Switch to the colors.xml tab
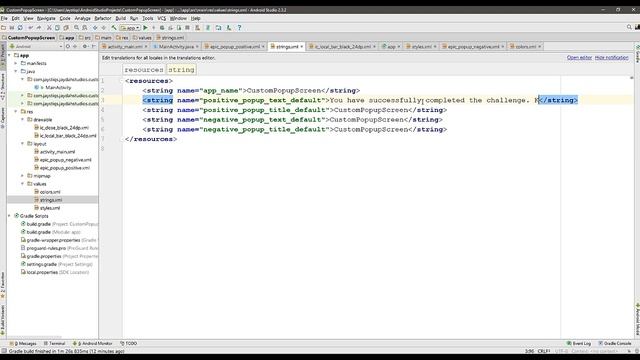 (525, 47)
